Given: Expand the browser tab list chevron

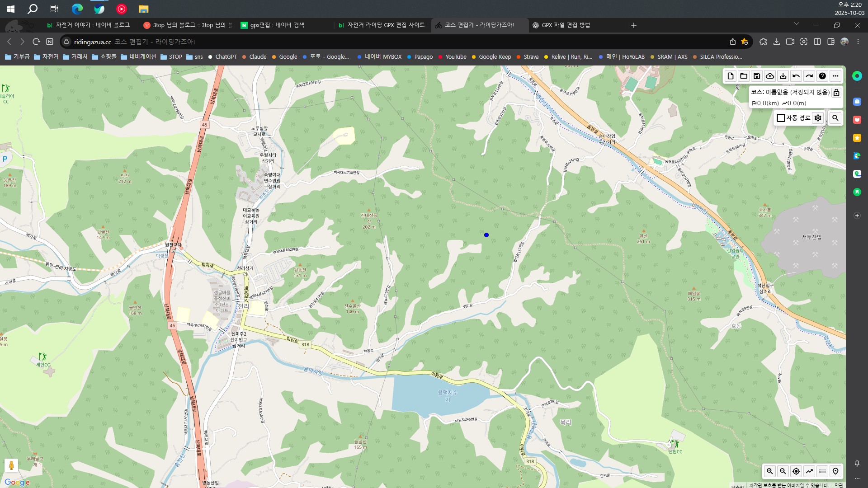Looking at the screenshot, I should (796, 24).
